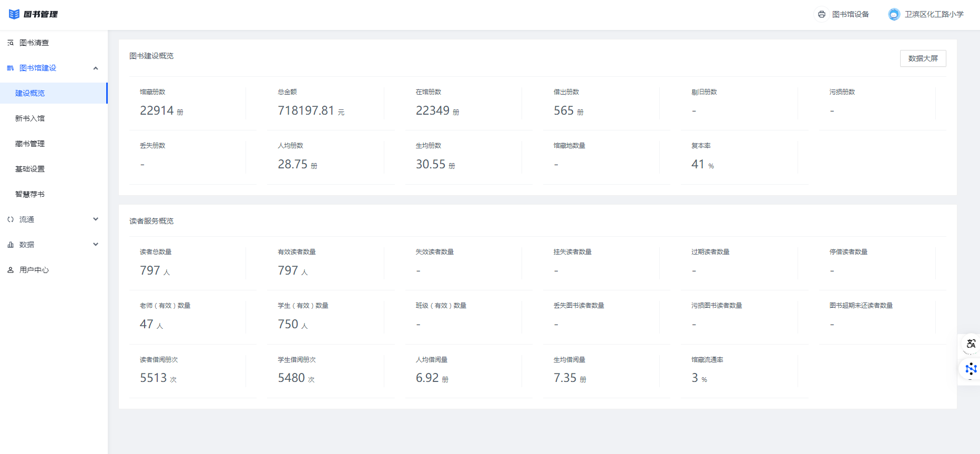Click the 数据大屏 button
Screen dimensions: 980x454
pyautogui.click(x=923, y=58)
